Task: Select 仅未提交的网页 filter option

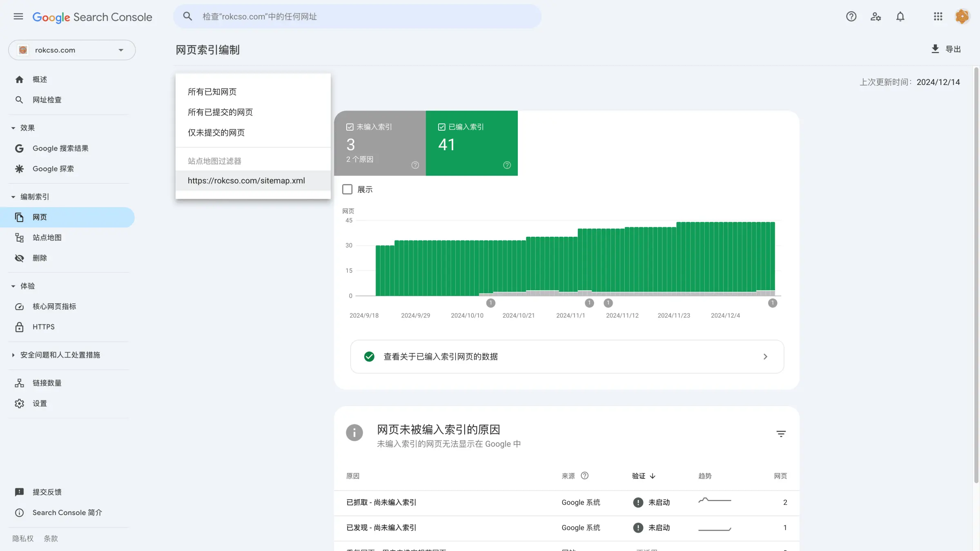Action: 253,133
